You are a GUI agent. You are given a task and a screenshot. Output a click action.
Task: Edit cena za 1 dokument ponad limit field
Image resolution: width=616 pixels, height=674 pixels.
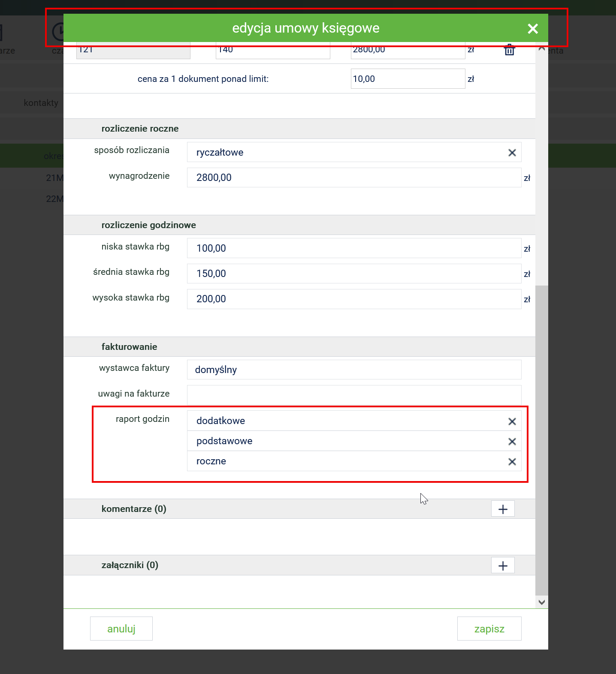[x=408, y=79]
